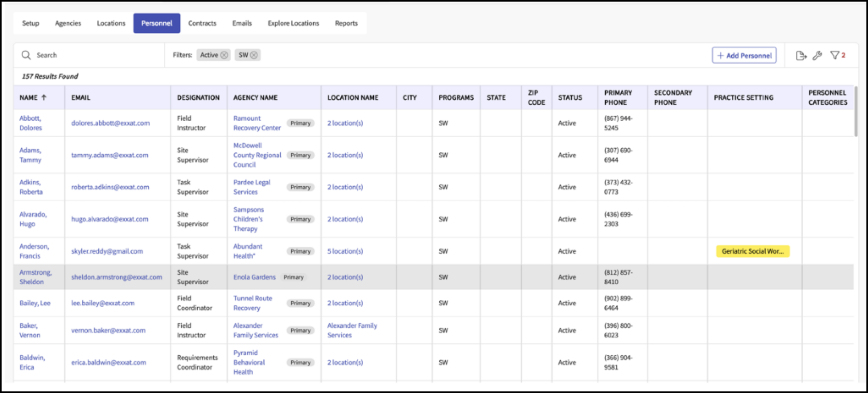Go to the Reports tab
The image size is (868, 393).
coord(346,23)
